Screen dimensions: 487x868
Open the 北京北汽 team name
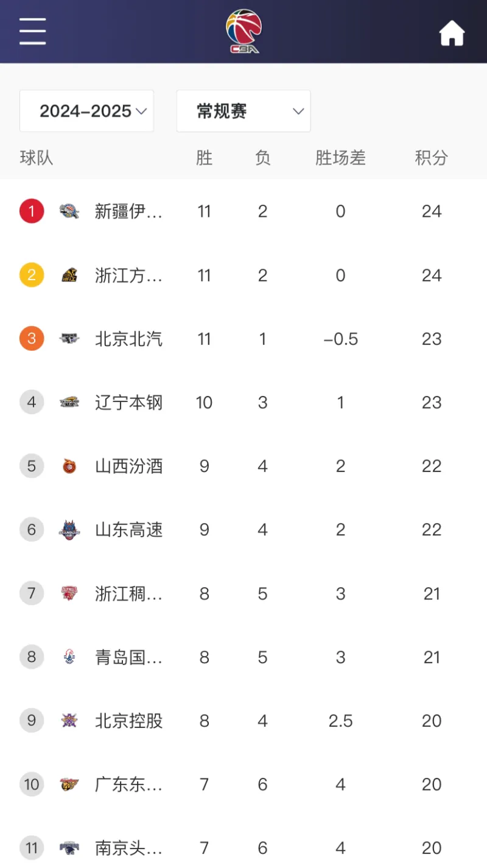pos(128,339)
